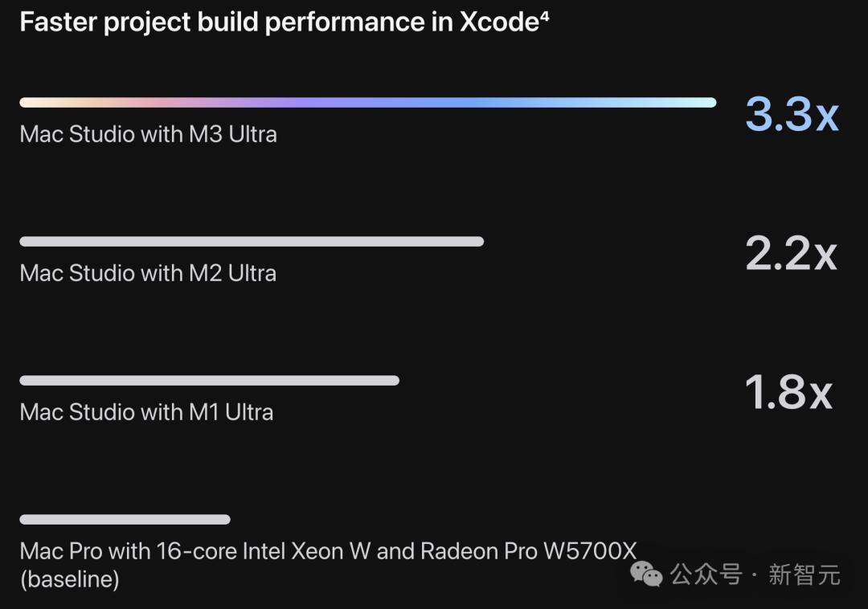This screenshot has width=868, height=609.
Task: Click the gradient M3 Ultra performance bar
Action: point(367,103)
